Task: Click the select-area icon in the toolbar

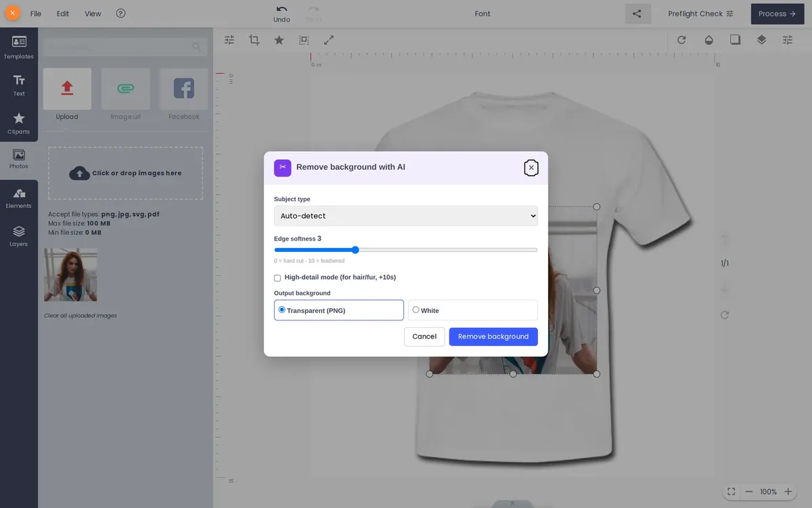Action: tap(304, 40)
